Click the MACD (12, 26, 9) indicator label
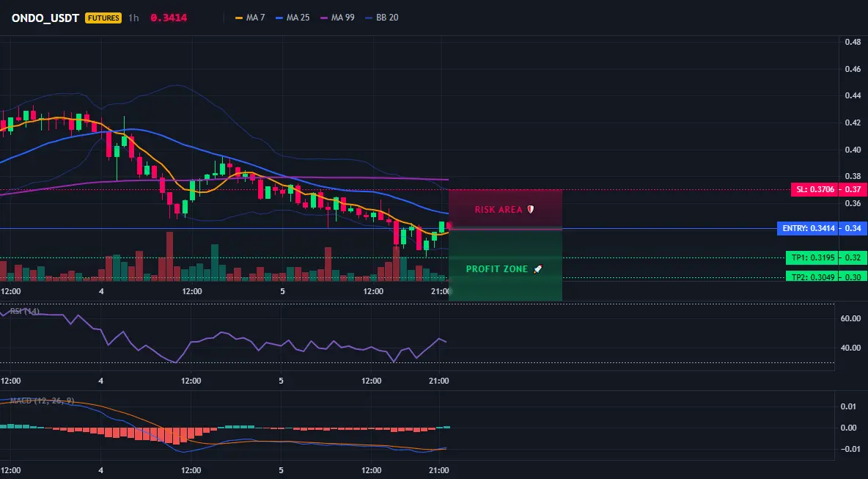 pos(42,401)
